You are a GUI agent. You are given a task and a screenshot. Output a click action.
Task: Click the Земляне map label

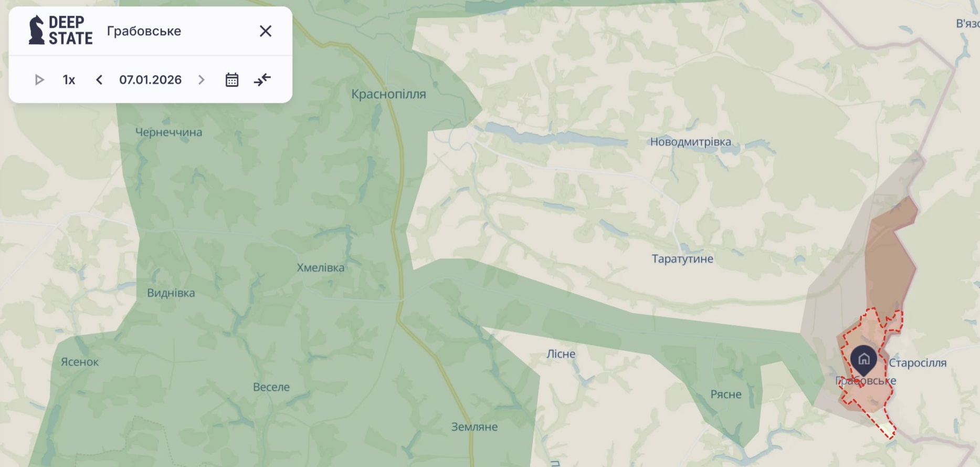(475, 427)
